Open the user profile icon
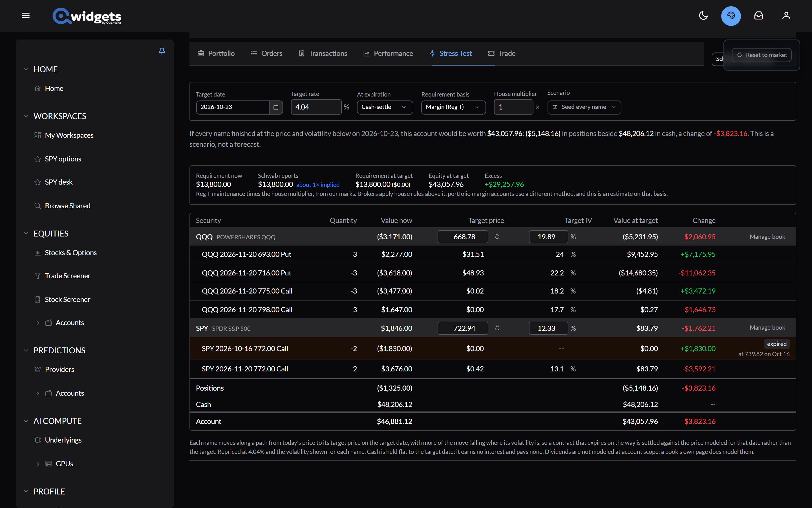This screenshot has height=508, width=812. coord(786,16)
